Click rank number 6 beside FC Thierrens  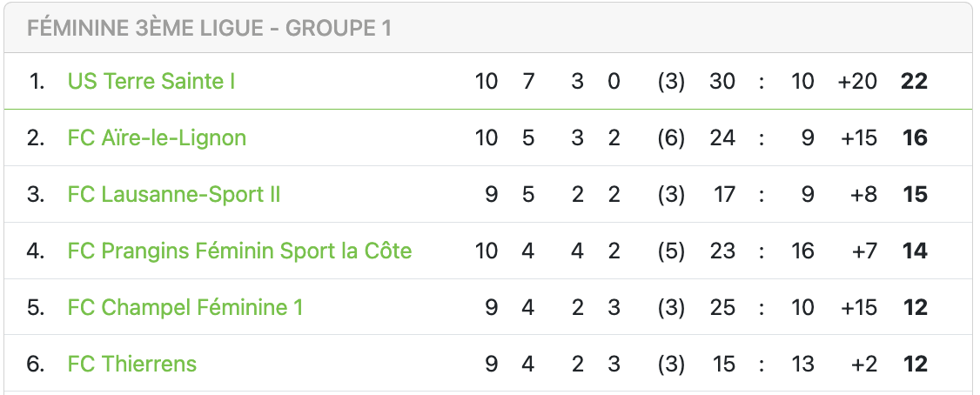[36, 365]
